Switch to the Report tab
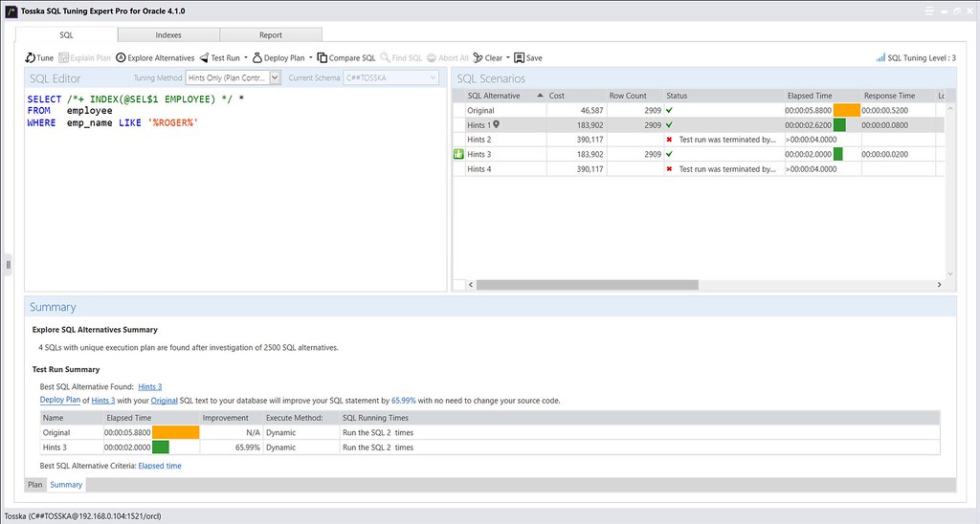 click(x=271, y=34)
